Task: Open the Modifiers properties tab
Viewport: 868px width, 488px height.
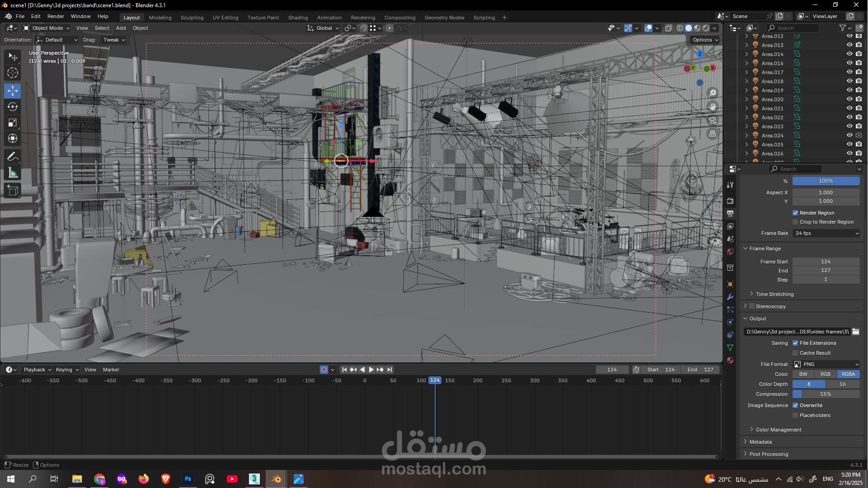Action: (730, 297)
